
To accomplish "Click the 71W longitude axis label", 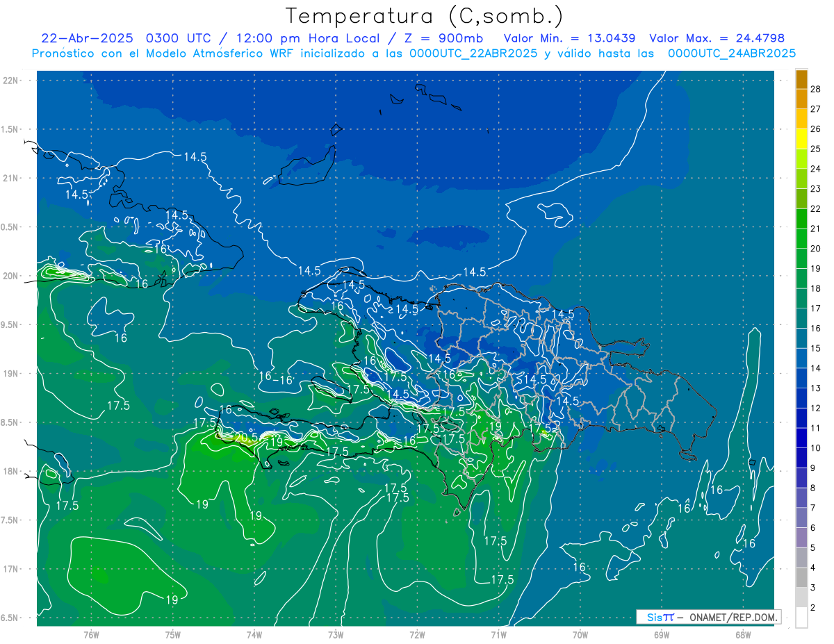I will click(498, 634).
